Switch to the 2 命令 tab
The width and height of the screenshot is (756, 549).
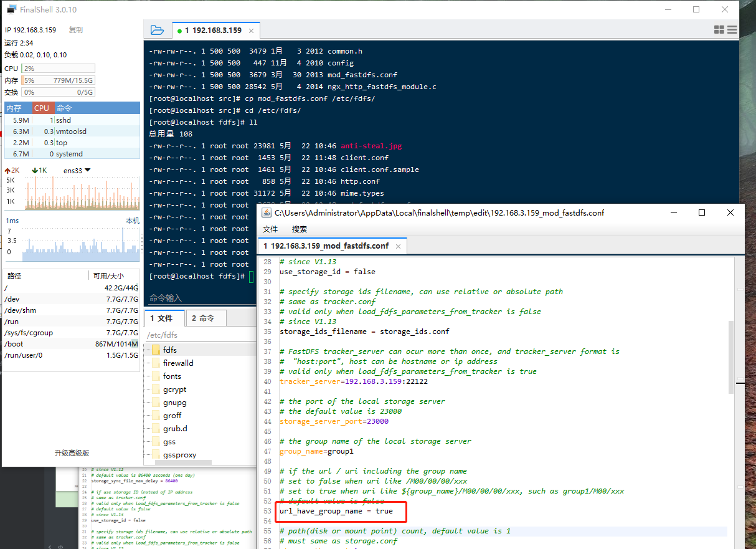point(204,318)
